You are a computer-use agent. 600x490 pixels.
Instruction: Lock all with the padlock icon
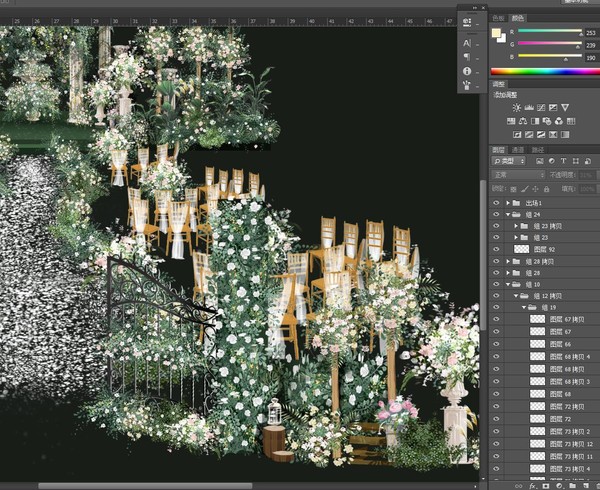tap(546, 189)
